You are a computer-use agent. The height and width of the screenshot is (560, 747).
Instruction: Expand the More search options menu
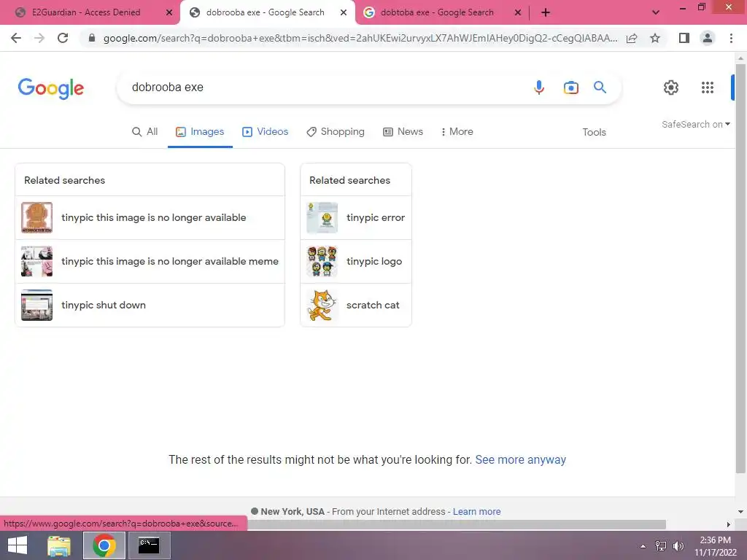[x=457, y=131]
